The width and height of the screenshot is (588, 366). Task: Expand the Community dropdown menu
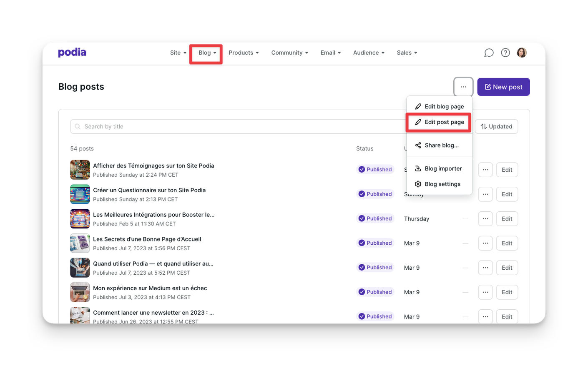(289, 53)
